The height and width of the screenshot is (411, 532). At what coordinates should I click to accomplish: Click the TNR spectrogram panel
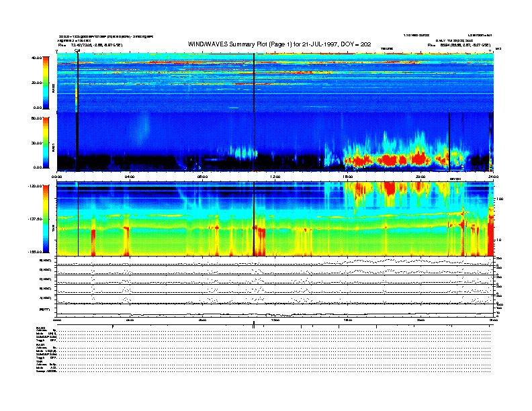pos(275,219)
